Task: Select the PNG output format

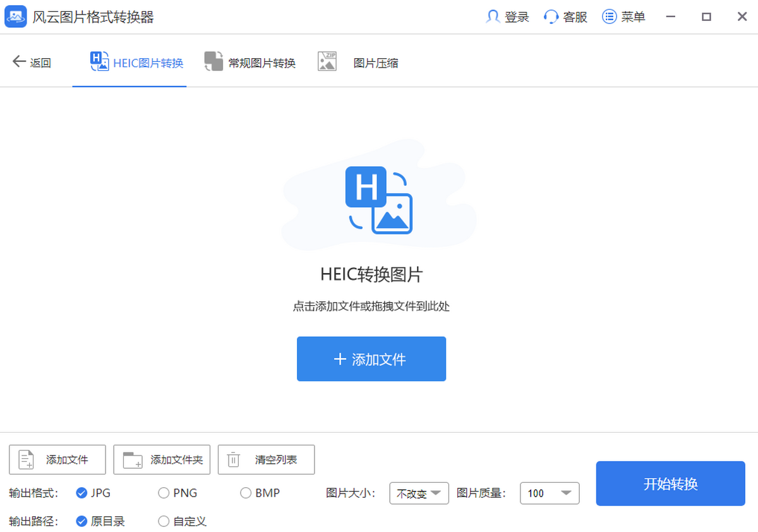Action: click(164, 493)
